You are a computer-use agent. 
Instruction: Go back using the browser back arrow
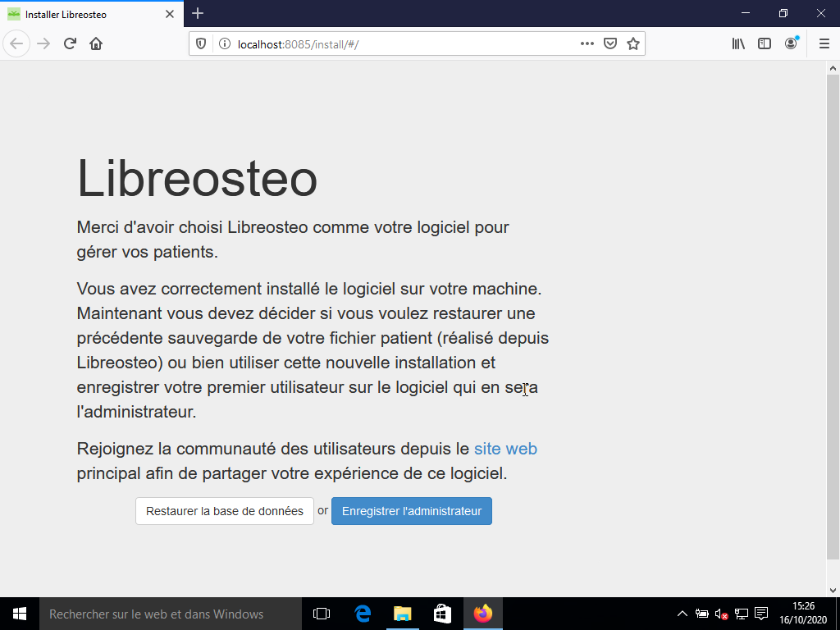click(x=16, y=44)
